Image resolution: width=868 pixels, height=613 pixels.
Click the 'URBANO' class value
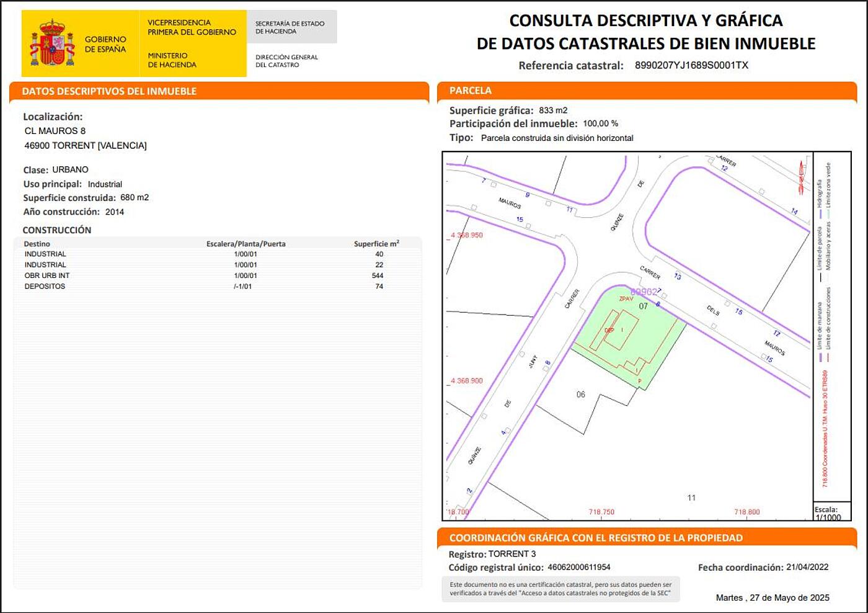(70, 169)
